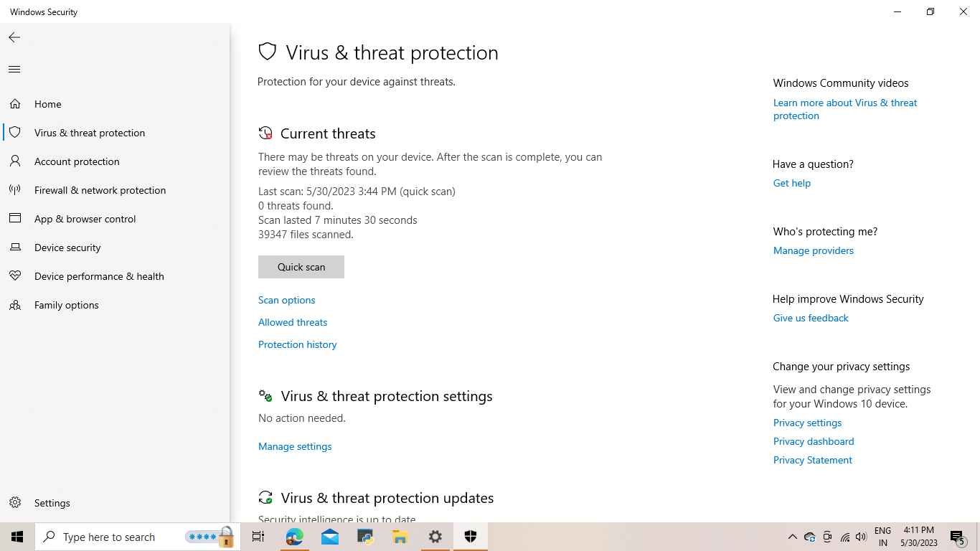This screenshot has width=980, height=551.
Task: Open Settings gear in the sidebar
Action: [x=15, y=503]
